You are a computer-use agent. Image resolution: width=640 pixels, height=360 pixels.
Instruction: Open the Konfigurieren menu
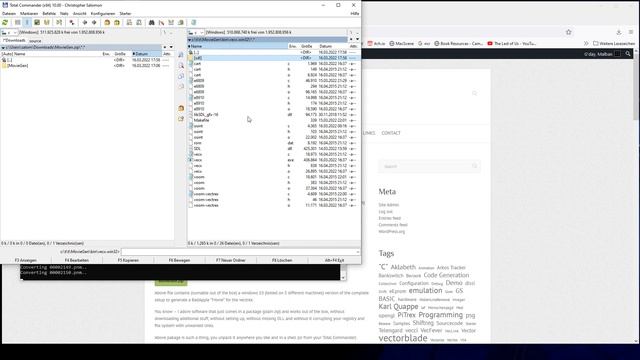click(103, 13)
